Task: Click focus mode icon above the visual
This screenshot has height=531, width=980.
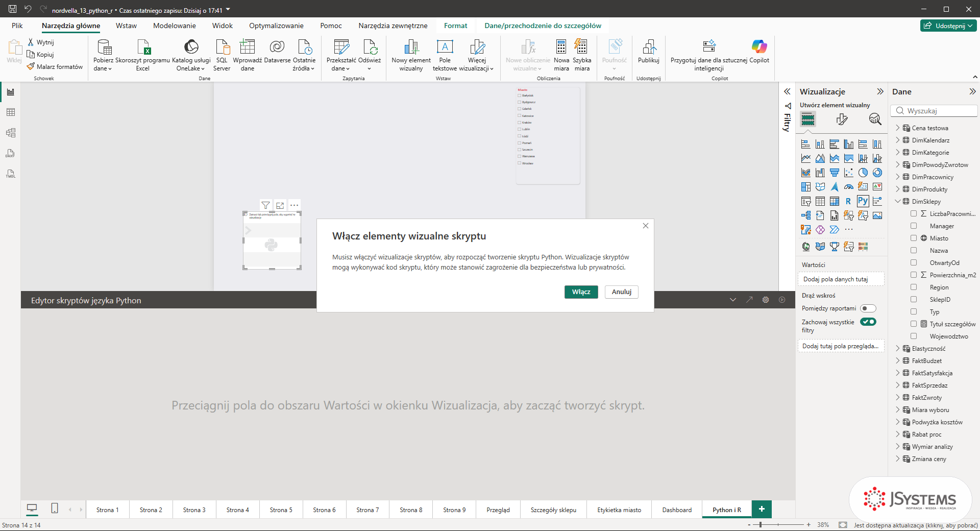Action: 280,205
